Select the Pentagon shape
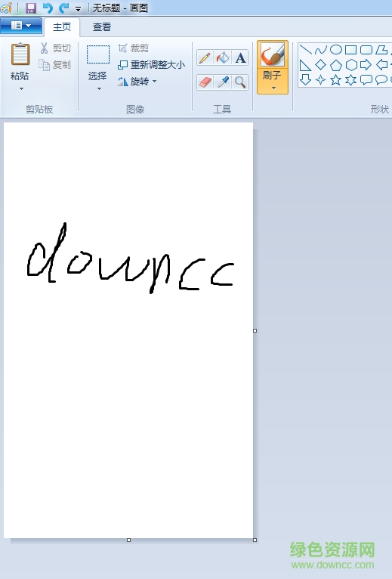This screenshot has width=392, height=579. (x=336, y=65)
